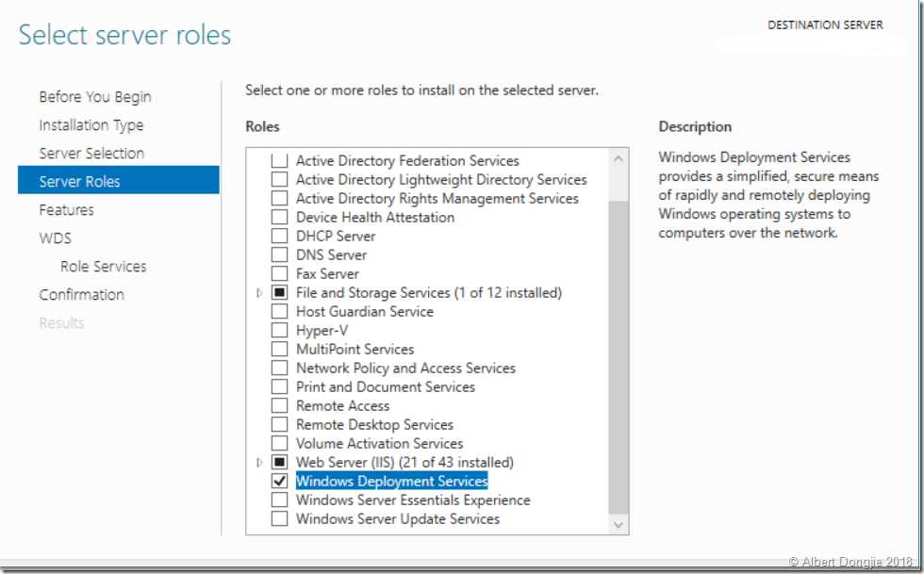Viewport: 924px width, 574px height.
Task: Select the Hyper-V role label
Action: (x=322, y=330)
